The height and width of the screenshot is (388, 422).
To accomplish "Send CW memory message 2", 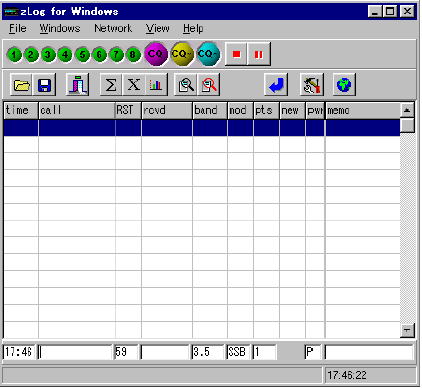I will point(31,55).
